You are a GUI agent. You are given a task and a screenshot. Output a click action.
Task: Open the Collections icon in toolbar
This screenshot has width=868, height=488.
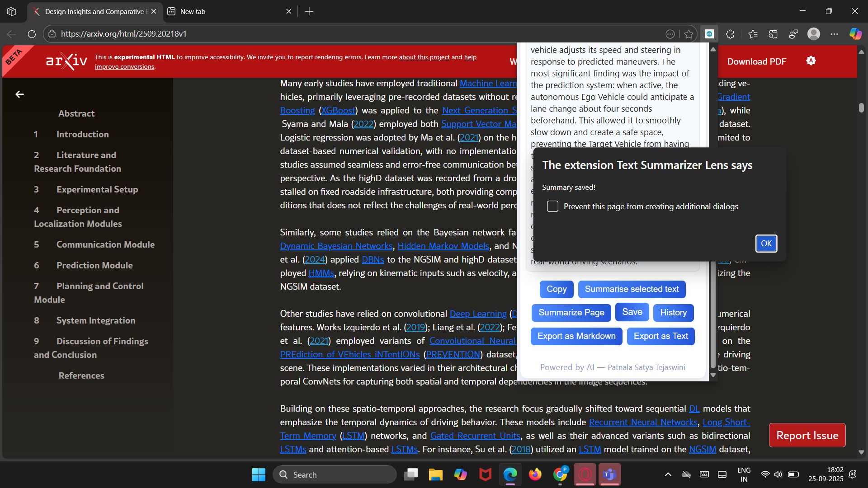773,34
